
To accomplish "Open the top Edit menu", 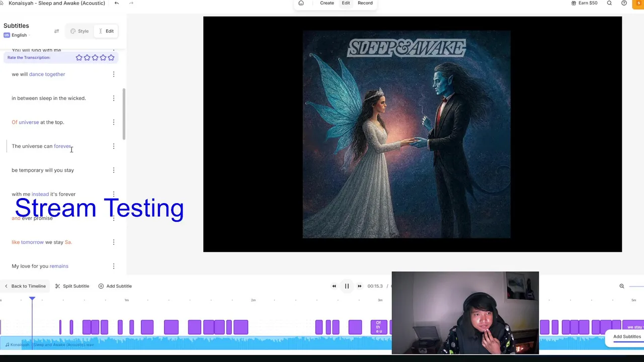I will click(346, 3).
